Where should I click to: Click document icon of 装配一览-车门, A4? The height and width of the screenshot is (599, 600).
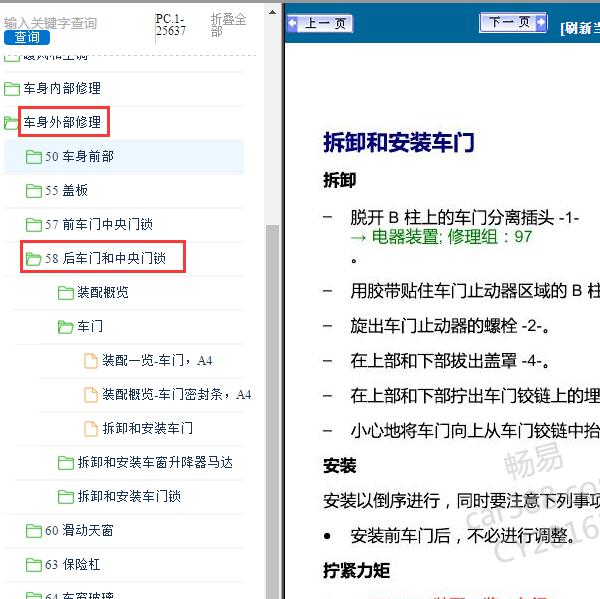[x=91, y=361]
